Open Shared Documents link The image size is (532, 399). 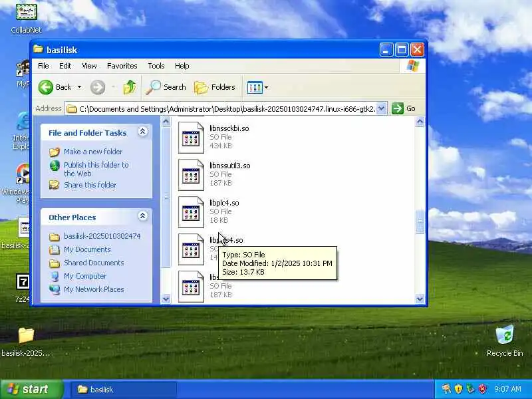coord(94,263)
